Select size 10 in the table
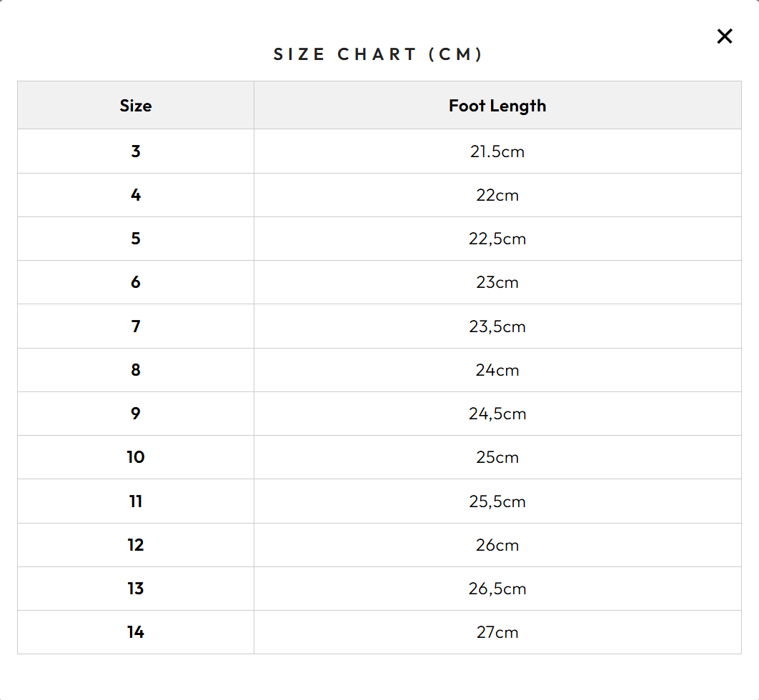The height and width of the screenshot is (700, 759). (136, 457)
